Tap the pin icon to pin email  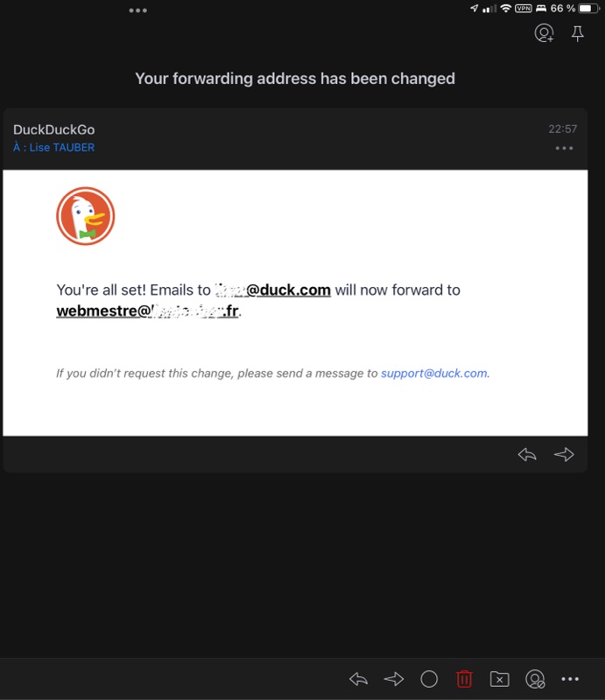[x=577, y=34]
